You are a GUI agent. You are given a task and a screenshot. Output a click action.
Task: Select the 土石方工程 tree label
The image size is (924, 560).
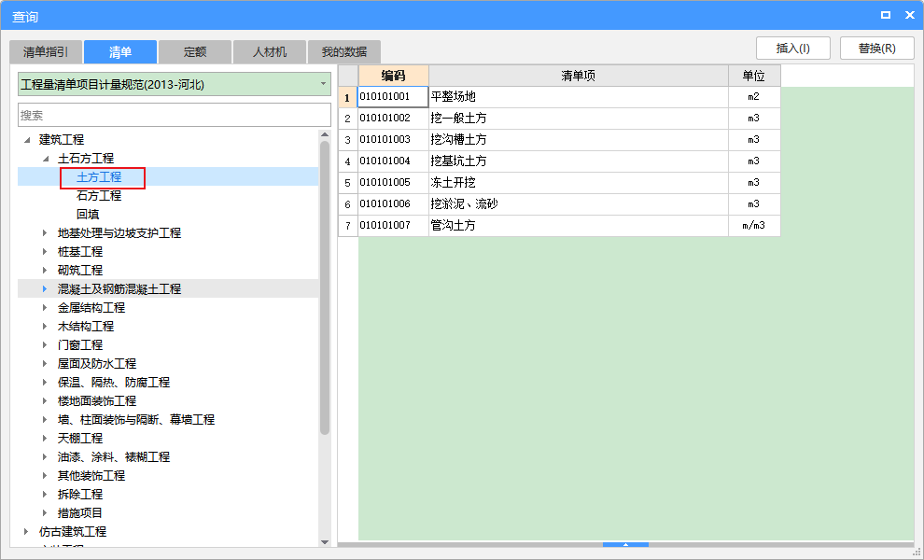[x=86, y=159]
